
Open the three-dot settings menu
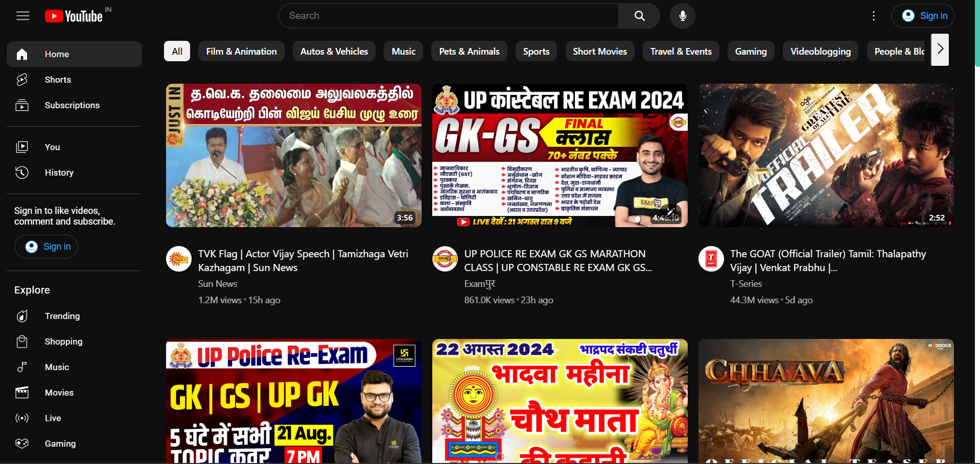(x=874, y=16)
